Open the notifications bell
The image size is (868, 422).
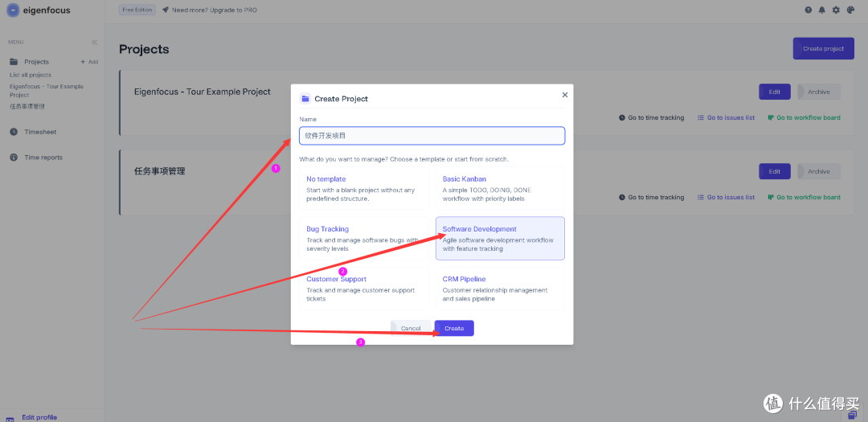tap(822, 10)
